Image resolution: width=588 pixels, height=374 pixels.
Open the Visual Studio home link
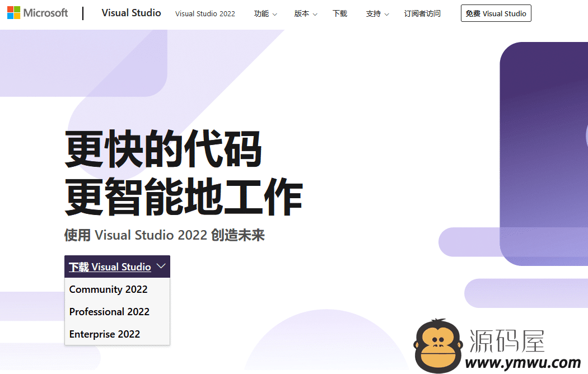point(131,13)
